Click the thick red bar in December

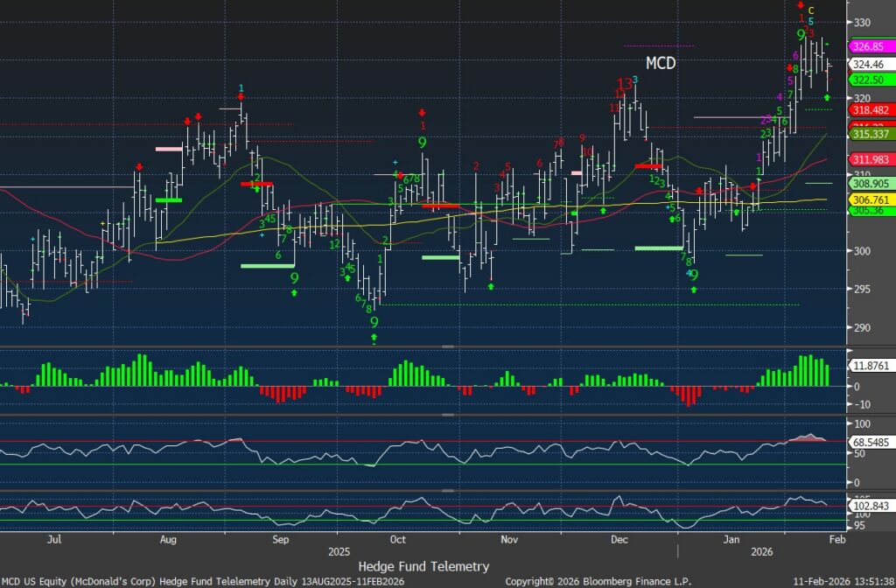pyautogui.click(x=648, y=165)
